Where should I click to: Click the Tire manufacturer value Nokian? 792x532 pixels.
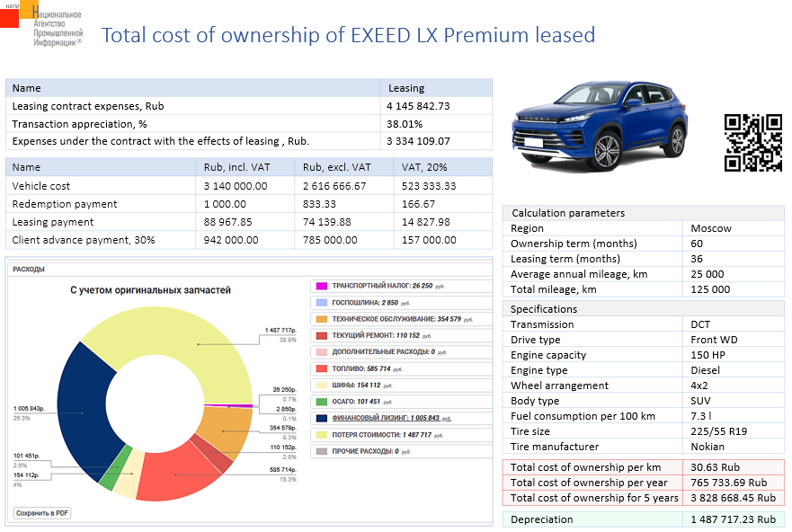707,447
